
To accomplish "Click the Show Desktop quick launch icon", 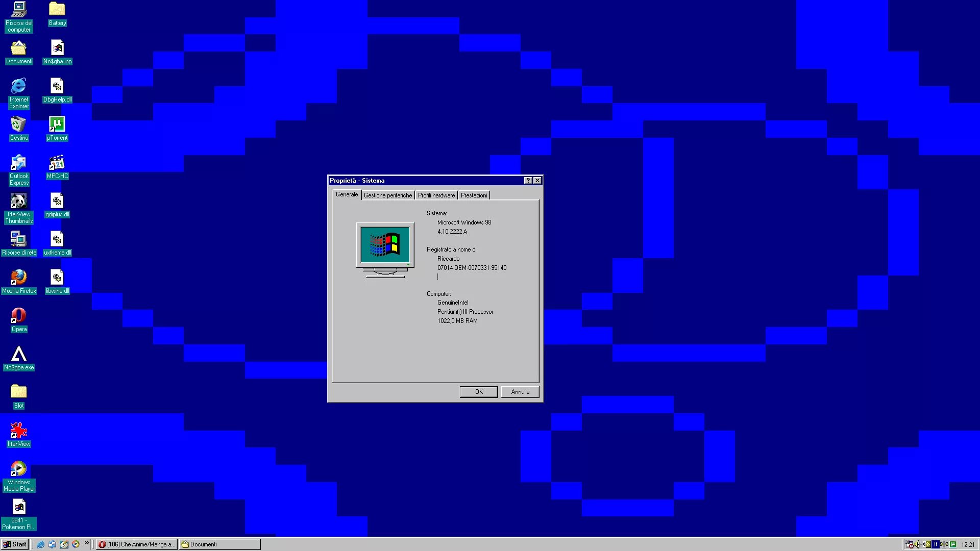I will tap(64, 544).
